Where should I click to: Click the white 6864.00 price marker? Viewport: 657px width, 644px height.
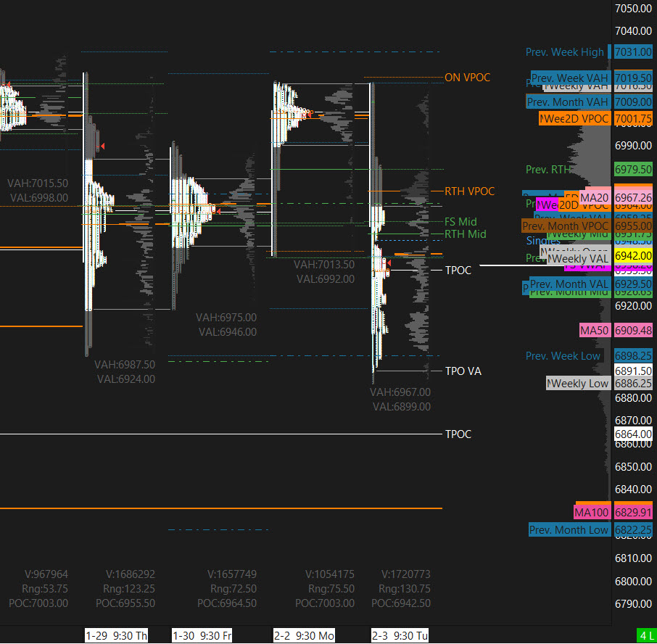(x=633, y=434)
